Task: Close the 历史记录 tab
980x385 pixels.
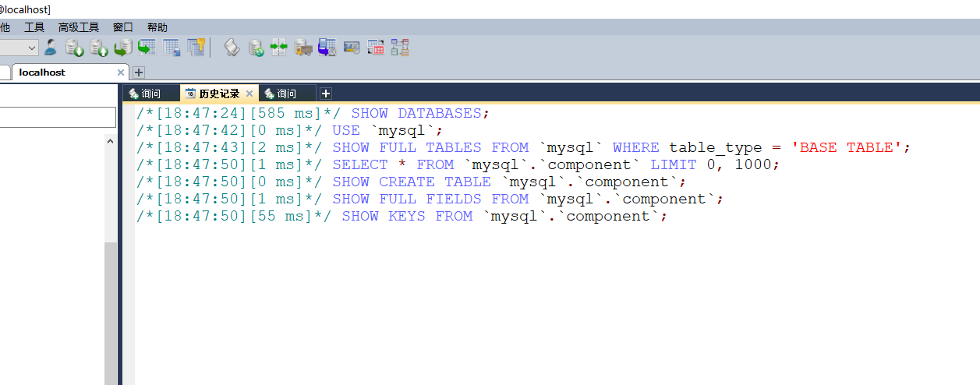Action: pos(249,94)
